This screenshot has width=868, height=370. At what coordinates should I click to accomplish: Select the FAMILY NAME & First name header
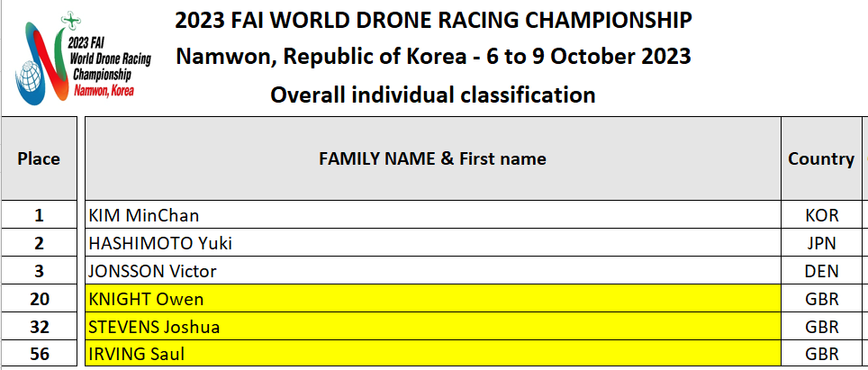coord(432,159)
